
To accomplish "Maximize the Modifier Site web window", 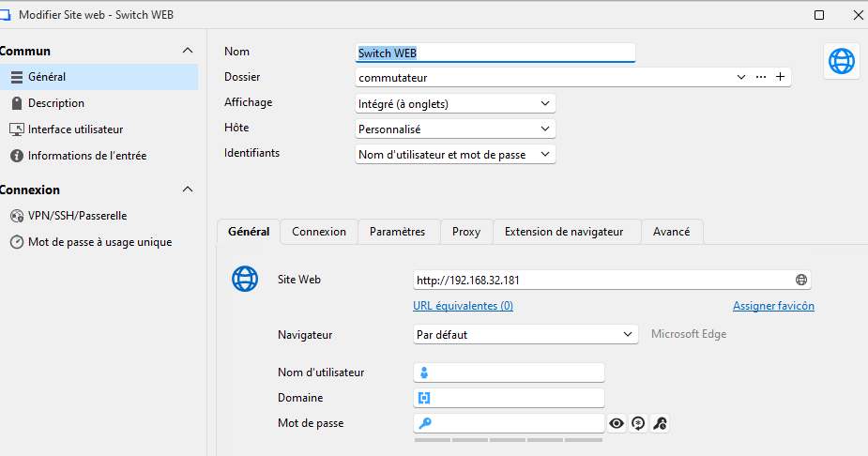I will tap(819, 15).
